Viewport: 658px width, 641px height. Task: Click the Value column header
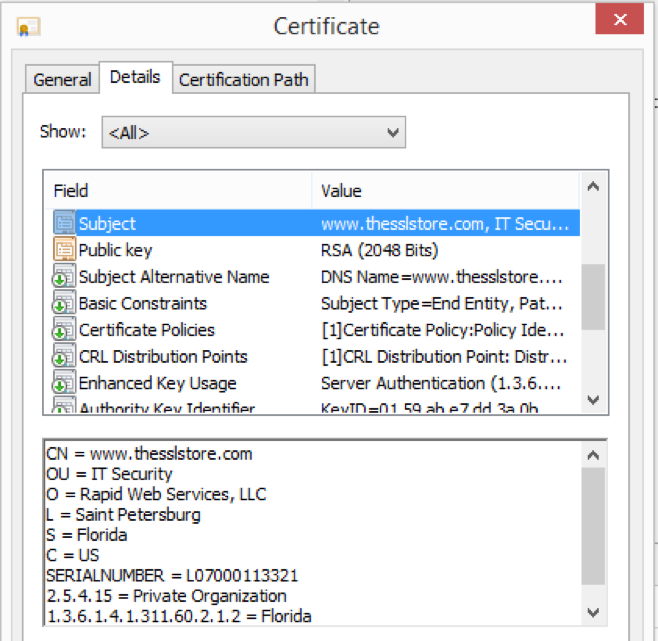click(446, 191)
